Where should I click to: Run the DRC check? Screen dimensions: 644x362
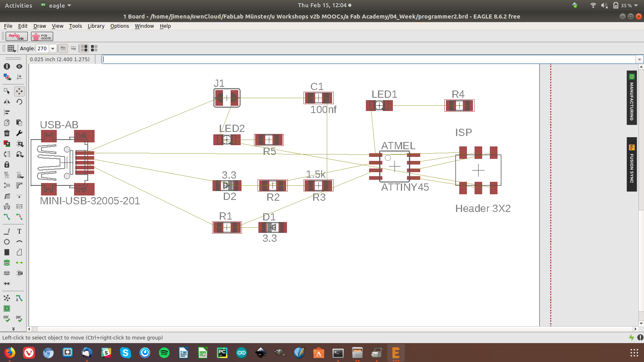[19, 319]
